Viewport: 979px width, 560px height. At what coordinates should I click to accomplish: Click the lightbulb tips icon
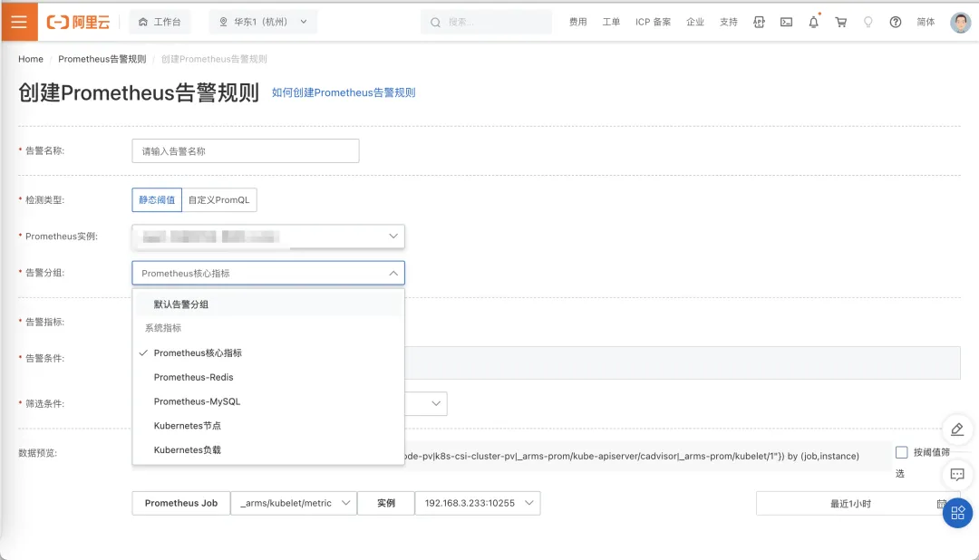coord(868,22)
